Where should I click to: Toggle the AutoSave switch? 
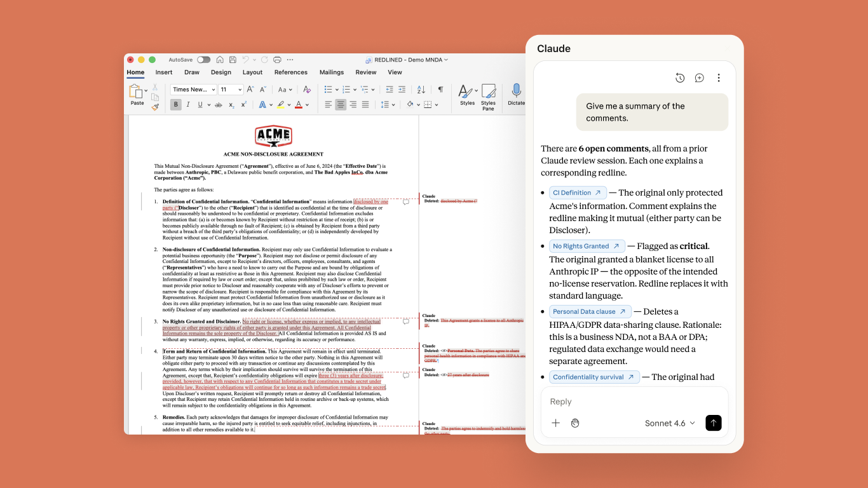(x=203, y=60)
